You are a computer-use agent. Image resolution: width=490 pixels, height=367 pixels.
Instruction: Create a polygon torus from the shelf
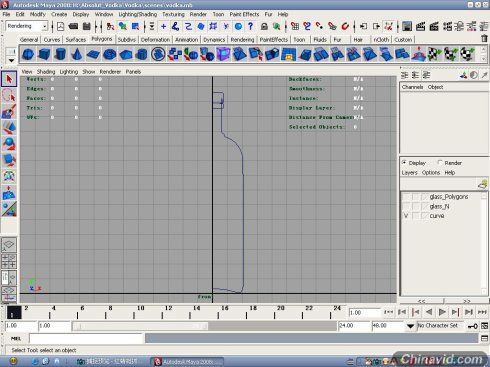pyautogui.click(x=109, y=54)
